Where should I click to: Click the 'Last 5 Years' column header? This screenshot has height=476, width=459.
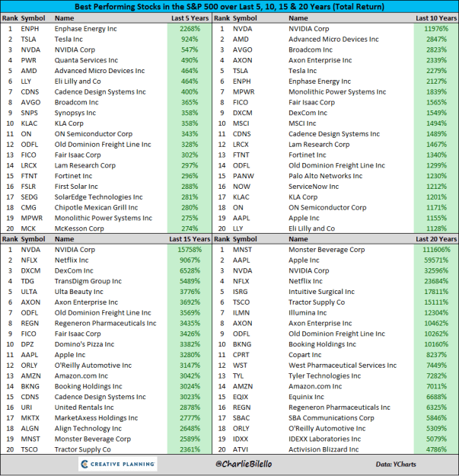(190, 18)
